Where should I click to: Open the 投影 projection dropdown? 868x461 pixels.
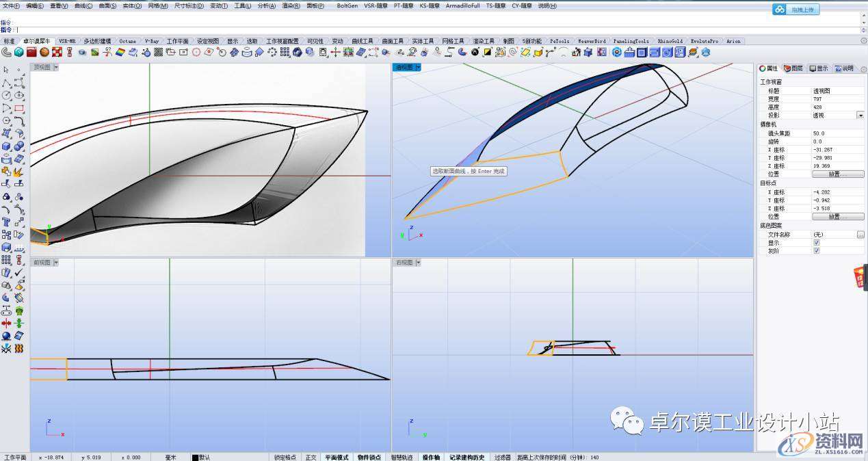tap(860, 116)
